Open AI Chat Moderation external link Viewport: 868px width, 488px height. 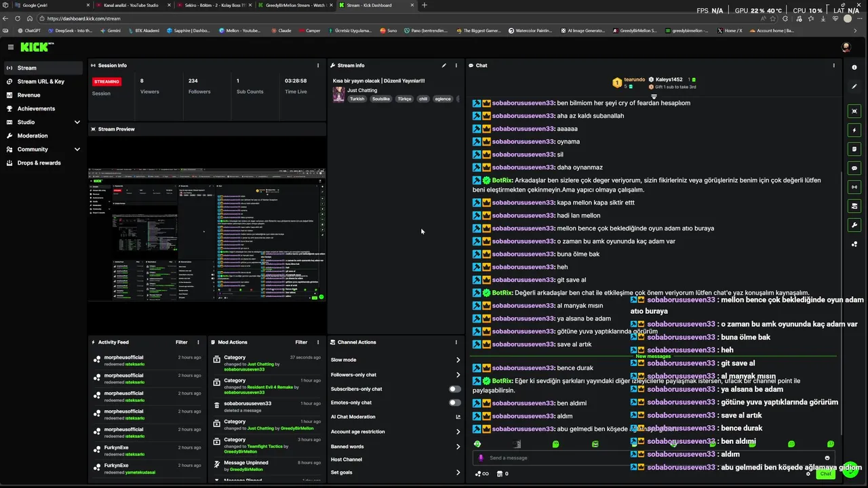458,417
